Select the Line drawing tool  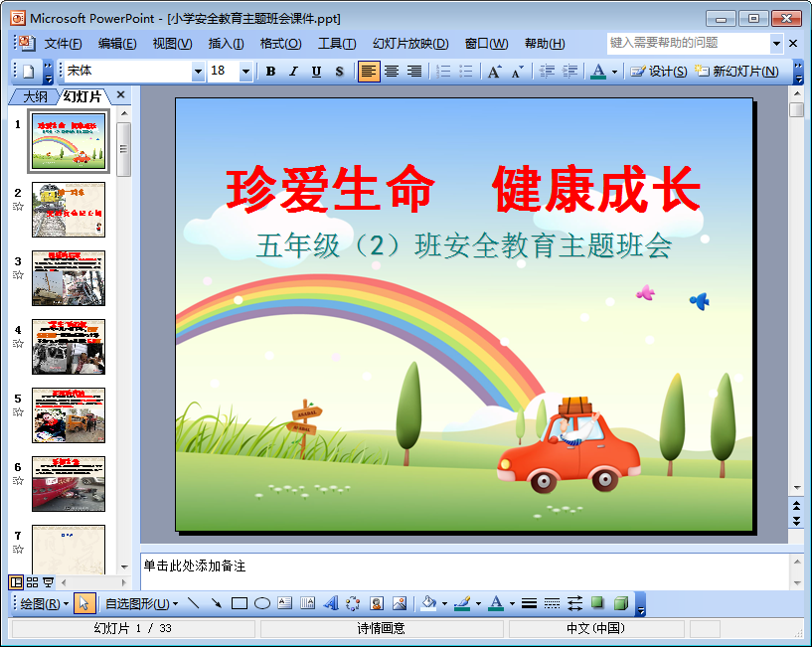pyautogui.click(x=193, y=603)
